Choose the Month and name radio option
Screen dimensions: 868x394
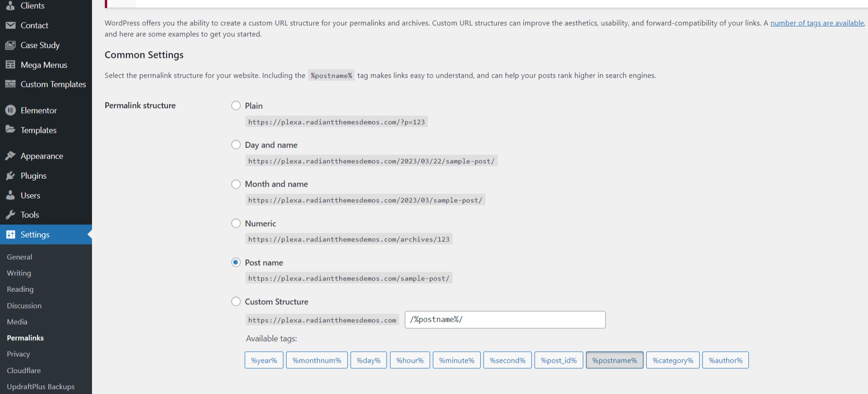point(236,184)
